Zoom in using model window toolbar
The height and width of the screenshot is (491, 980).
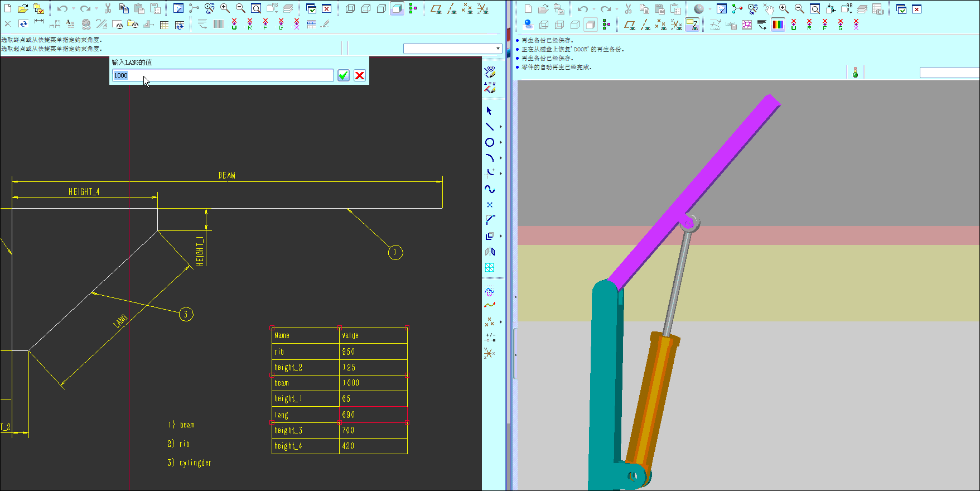784,8
